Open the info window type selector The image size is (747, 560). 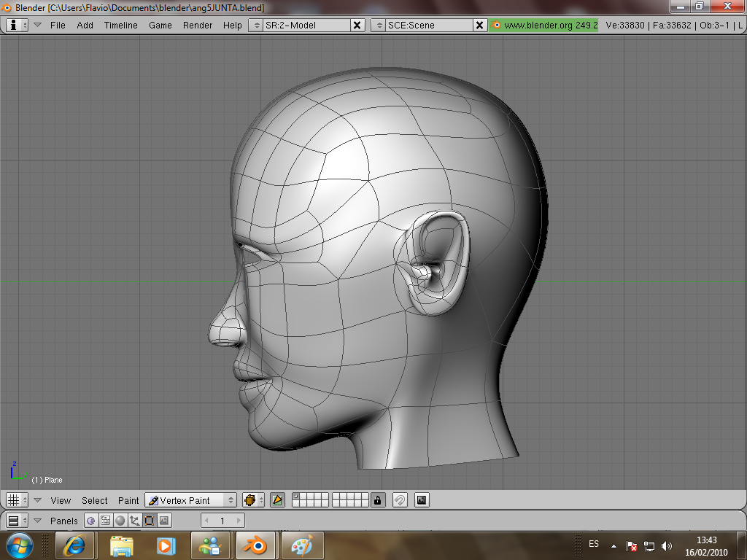tap(18, 25)
